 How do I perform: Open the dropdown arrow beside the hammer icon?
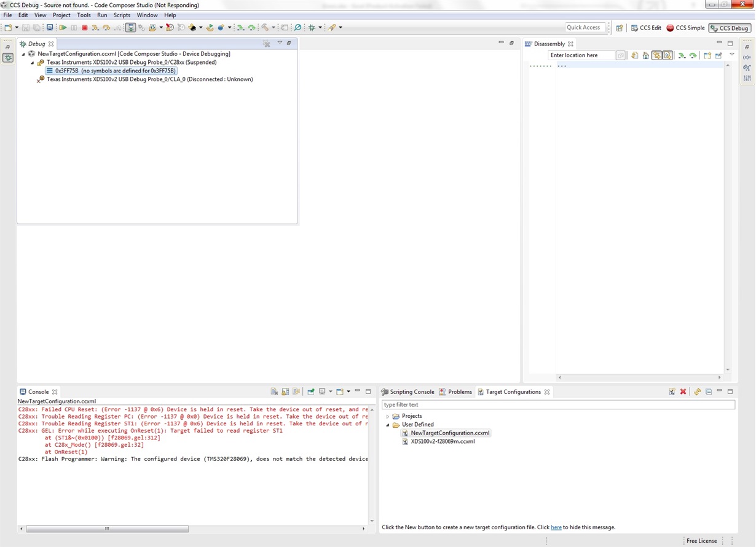tap(273, 28)
